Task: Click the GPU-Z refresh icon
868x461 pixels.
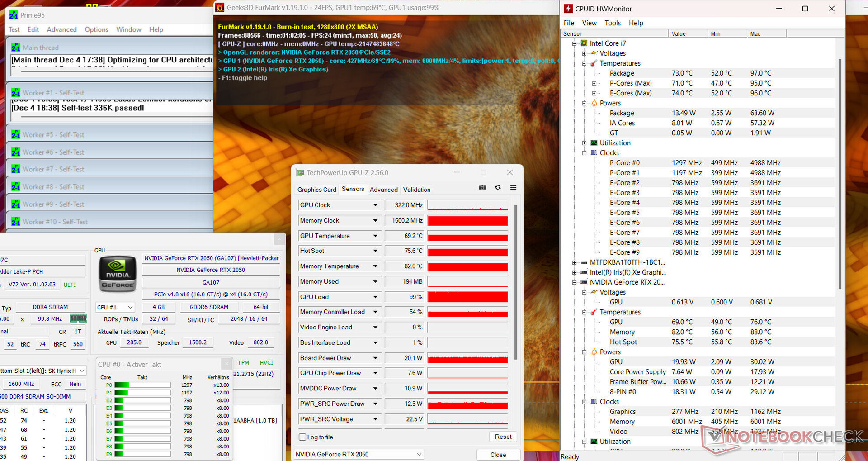Action: pos(498,188)
